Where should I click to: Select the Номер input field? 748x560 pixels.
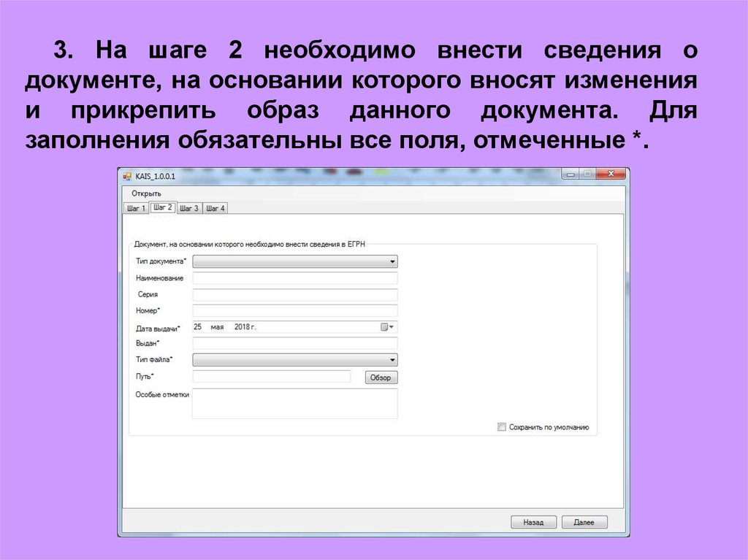(294, 311)
